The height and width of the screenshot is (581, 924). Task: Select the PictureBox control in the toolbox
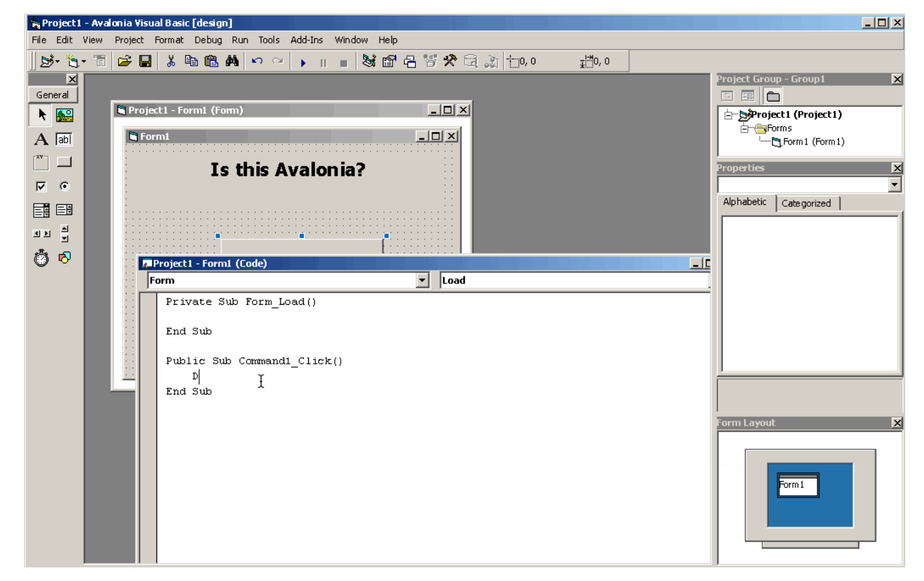[x=64, y=115]
